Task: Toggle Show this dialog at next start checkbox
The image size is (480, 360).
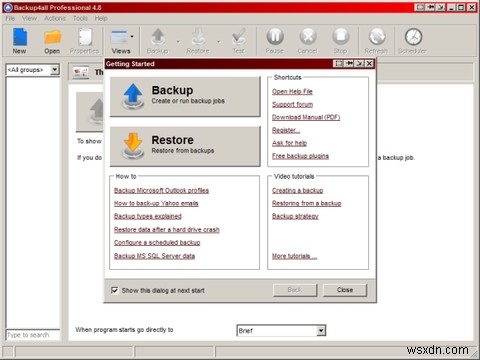Action: 115,290
